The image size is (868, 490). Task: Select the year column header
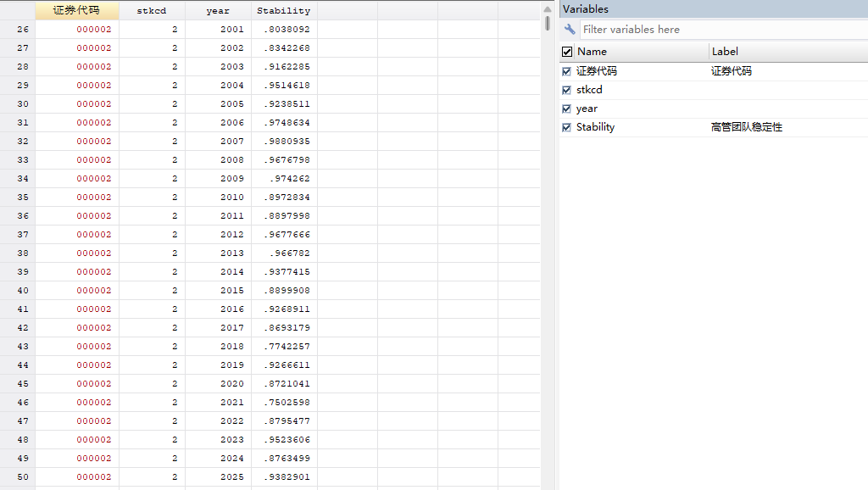pos(218,10)
